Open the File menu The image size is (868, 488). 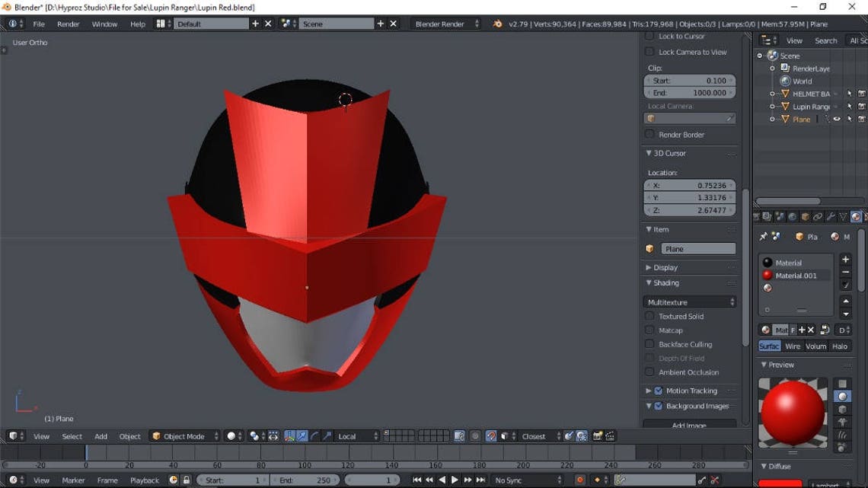[39, 24]
